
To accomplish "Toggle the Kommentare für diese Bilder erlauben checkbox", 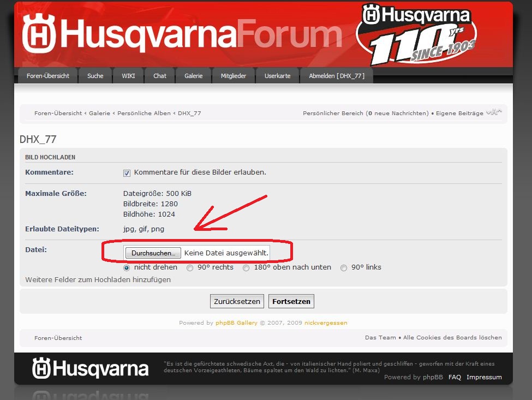I will point(127,173).
